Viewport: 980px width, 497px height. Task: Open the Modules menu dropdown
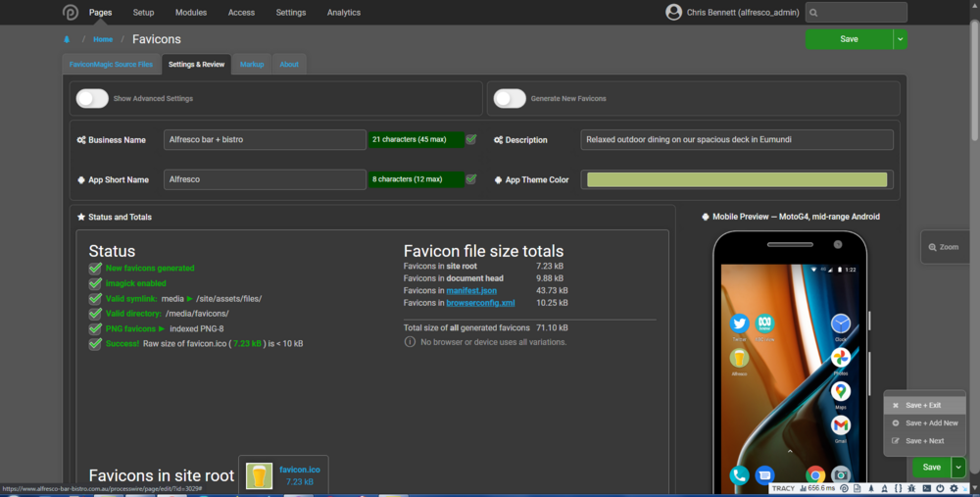pyautogui.click(x=191, y=13)
